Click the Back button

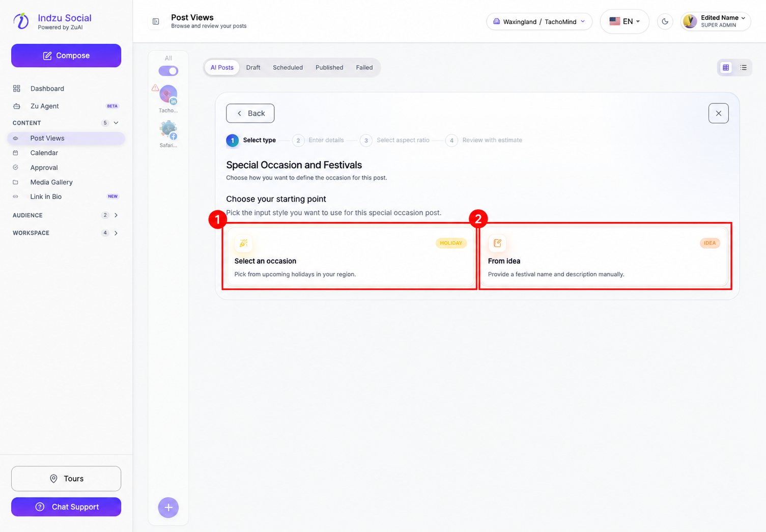[250, 113]
